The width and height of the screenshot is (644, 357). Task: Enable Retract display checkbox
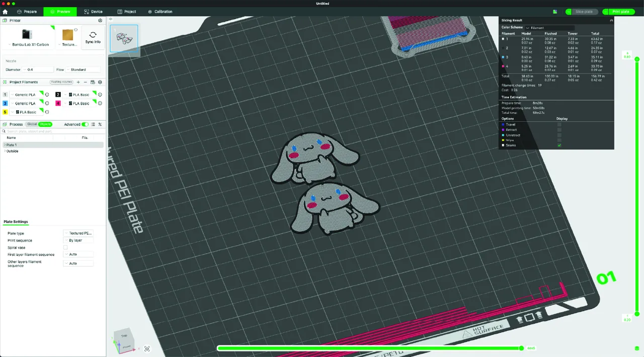point(559,130)
